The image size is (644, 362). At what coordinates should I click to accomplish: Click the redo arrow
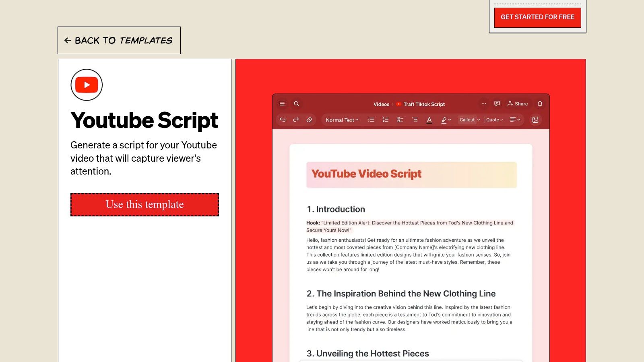pyautogui.click(x=296, y=120)
